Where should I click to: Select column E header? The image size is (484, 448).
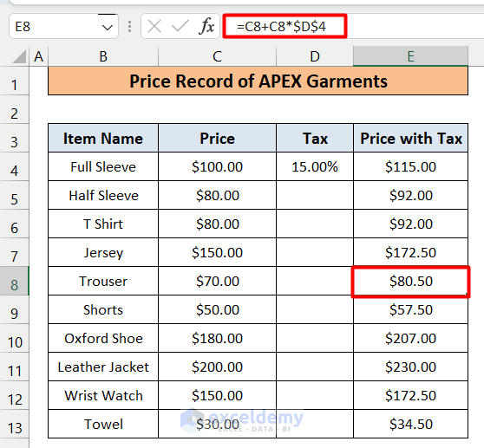[x=410, y=56]
